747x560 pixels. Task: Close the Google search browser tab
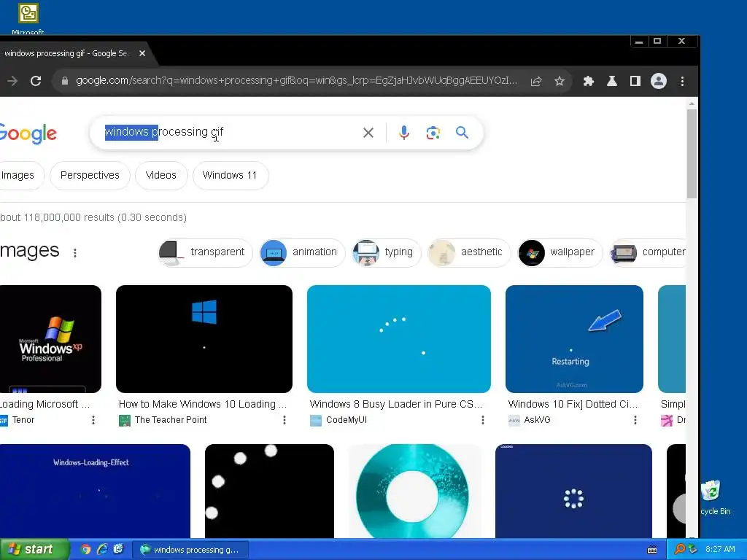coord(142,53)
